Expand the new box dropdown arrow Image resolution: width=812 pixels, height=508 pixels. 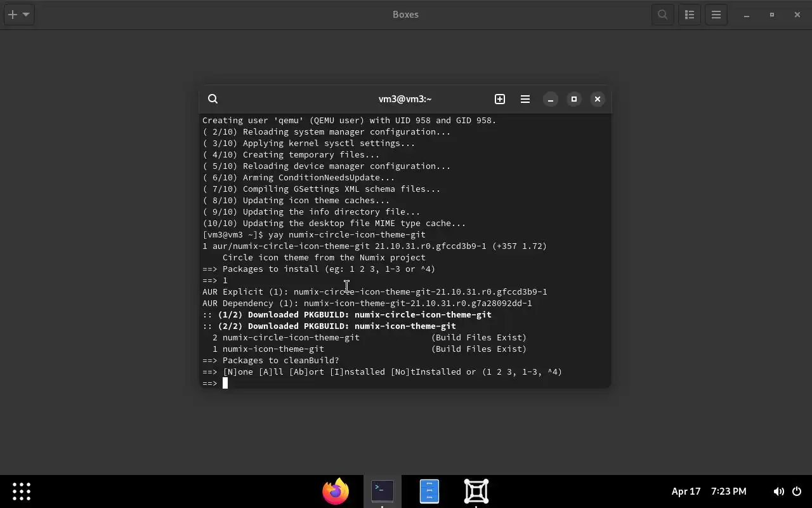[26, 14]
